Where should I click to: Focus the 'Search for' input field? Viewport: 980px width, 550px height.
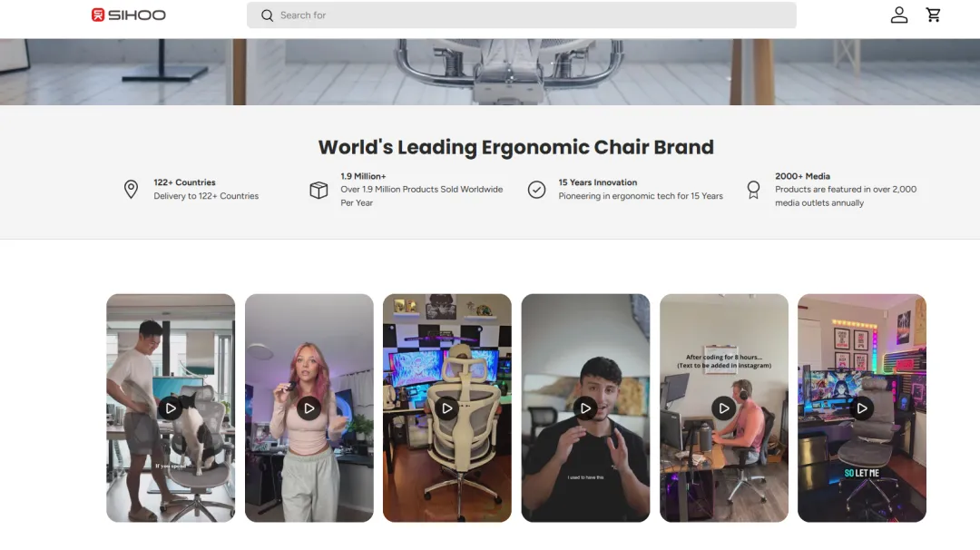pos(521,15)
